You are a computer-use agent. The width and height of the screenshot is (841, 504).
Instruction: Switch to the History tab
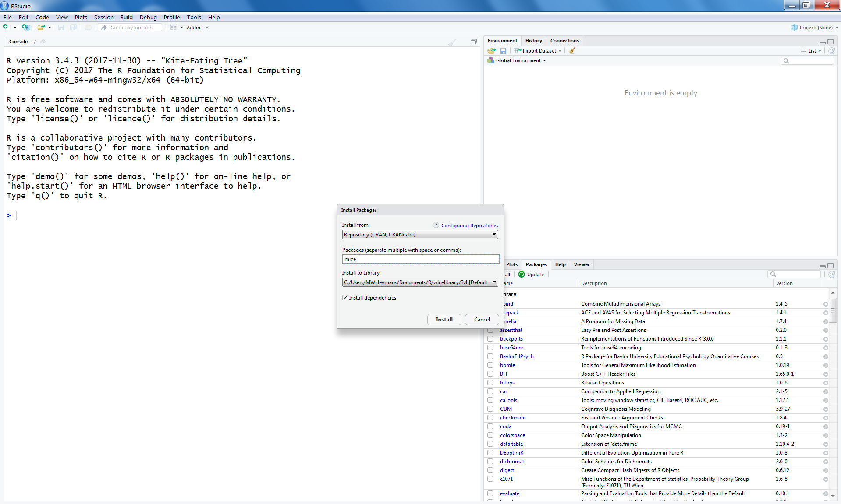point(533,41)
